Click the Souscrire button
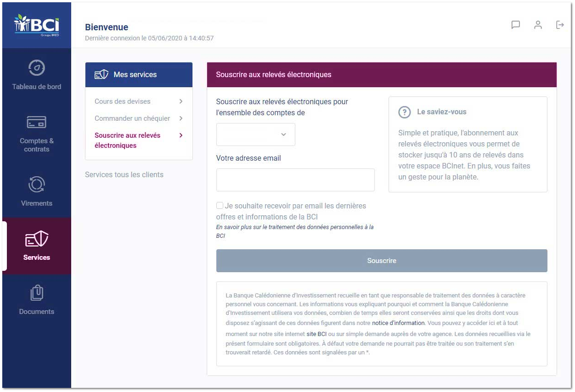Screen dimensions: 575x392 (382, 261)
